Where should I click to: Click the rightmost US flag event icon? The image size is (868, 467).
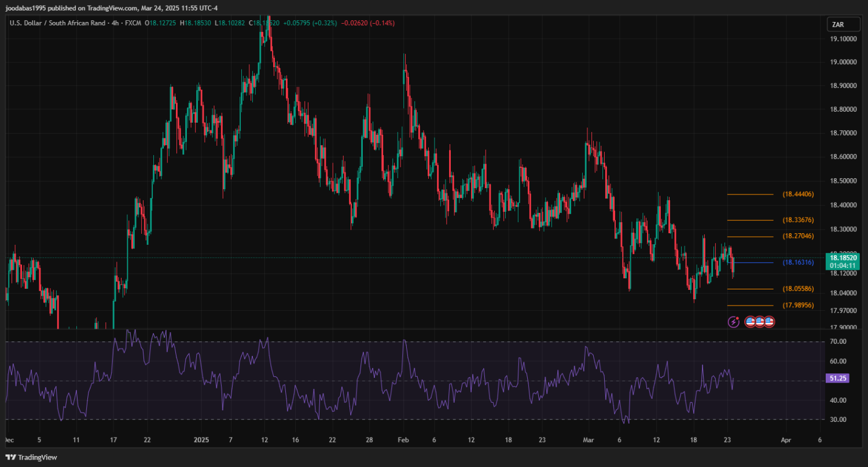pyautogui.click(x=769, y=321)
